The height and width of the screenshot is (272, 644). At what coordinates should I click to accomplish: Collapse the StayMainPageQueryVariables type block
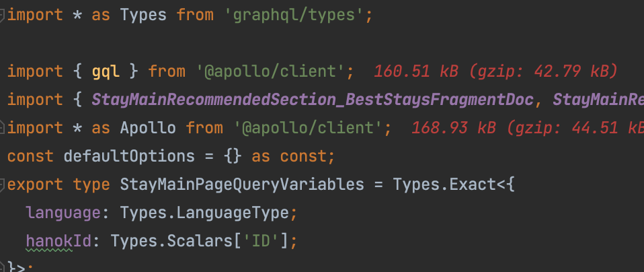click(3, 184)
